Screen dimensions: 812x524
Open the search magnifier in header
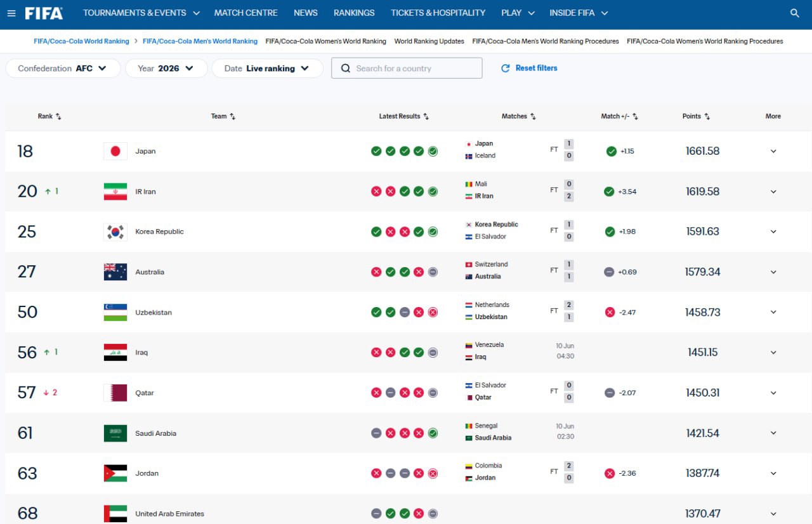[795, 13]
